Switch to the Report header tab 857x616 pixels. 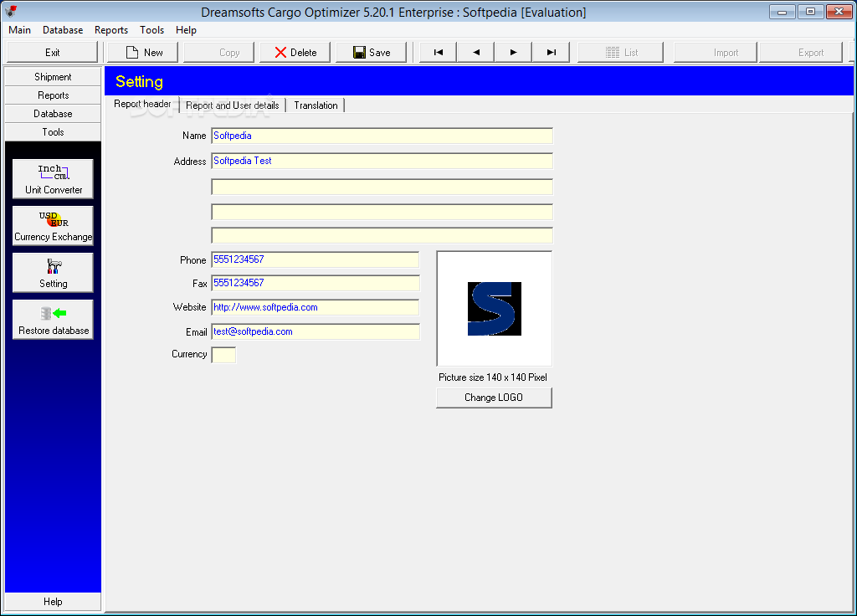(x=142, y=104)
